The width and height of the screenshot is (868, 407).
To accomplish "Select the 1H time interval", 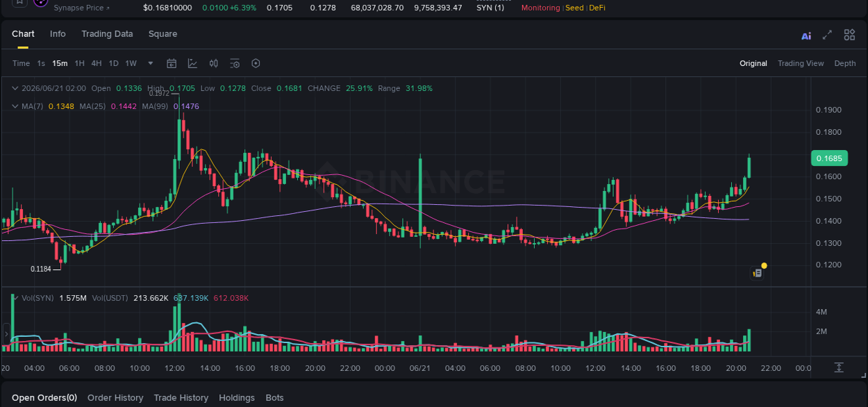I will point(79,63).
